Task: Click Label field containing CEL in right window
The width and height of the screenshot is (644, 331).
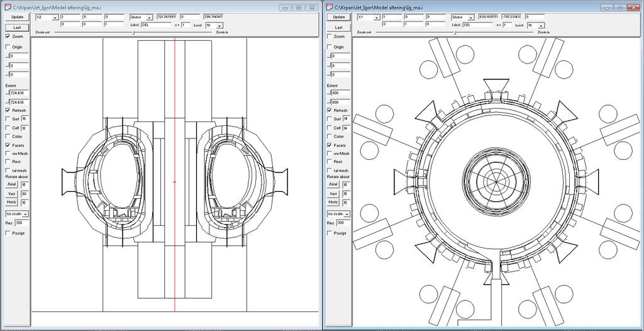Action: coord(478,25)
